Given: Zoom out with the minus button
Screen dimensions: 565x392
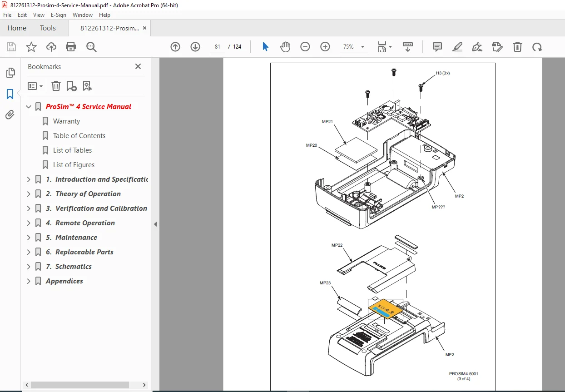Looking at the screenshot, I should point(305,47).
